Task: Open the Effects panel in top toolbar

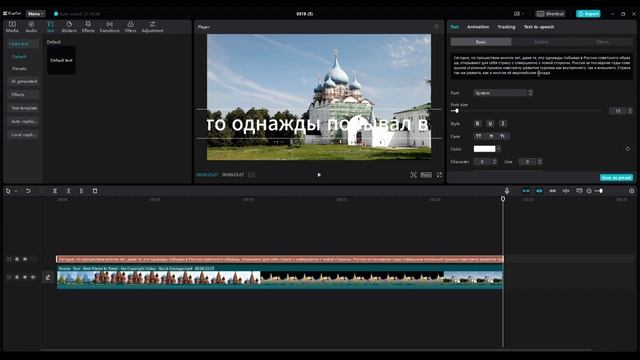Action: pos(88,27)
